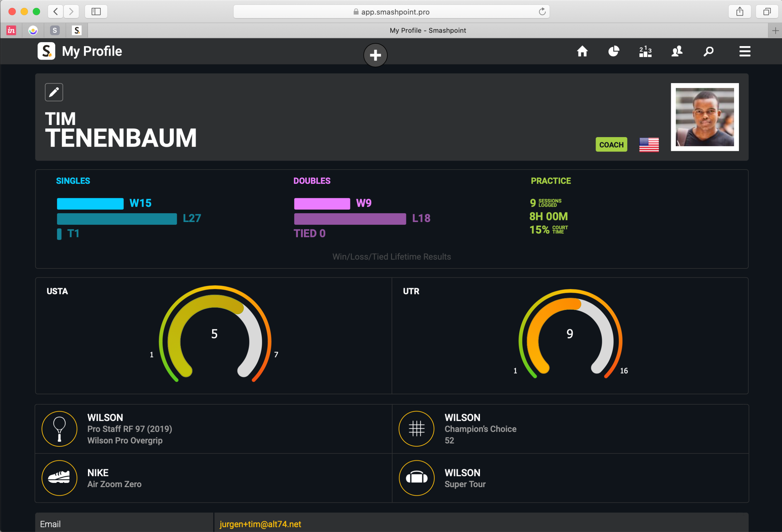
Task: Click the Nike shoe icon
Action: pos(60,478)
